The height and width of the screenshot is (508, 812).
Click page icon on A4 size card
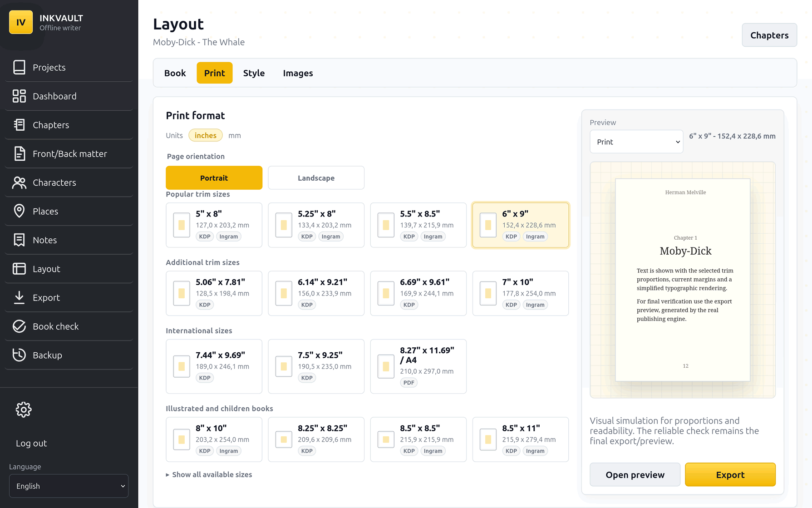pyautogui.click(x=386, y=366)
